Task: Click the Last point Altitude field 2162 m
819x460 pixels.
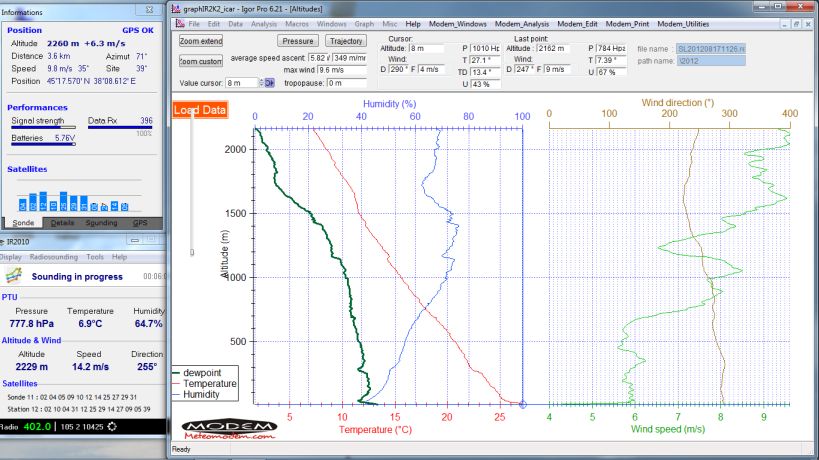Action: click(554, 48)
